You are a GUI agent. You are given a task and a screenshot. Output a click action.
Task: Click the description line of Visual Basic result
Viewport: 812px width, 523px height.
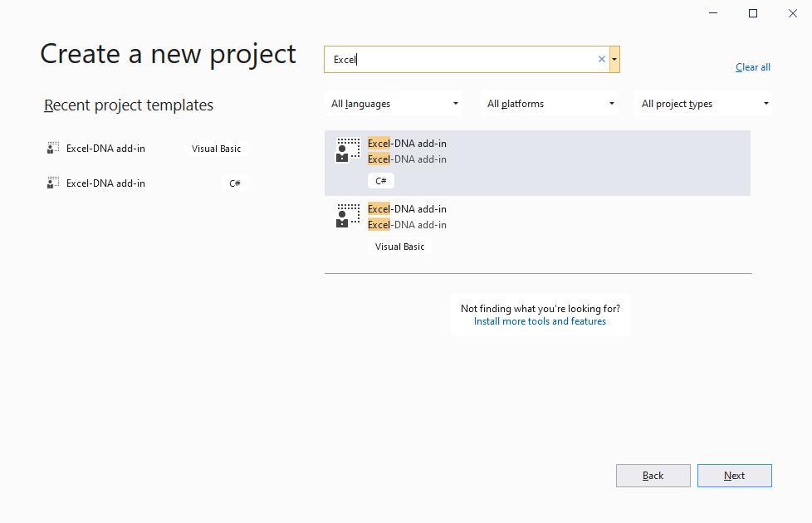point(407,225)
